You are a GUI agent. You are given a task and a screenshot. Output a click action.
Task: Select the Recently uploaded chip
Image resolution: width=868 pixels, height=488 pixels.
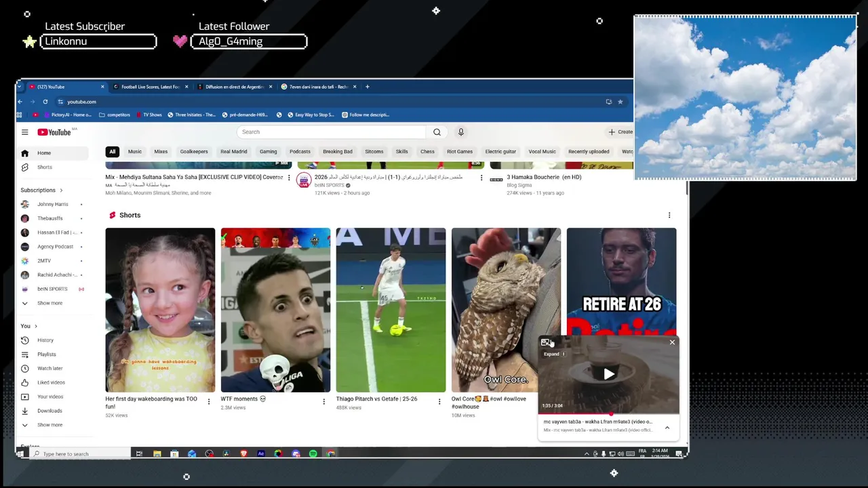589,152
